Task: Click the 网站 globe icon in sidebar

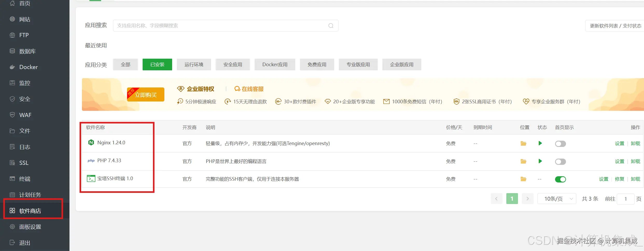Action: click(x=12, y=19)
